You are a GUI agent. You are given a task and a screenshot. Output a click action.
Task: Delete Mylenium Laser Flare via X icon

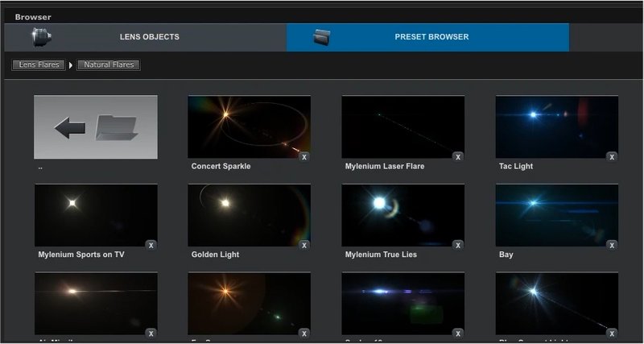click(x=458, y=157)
